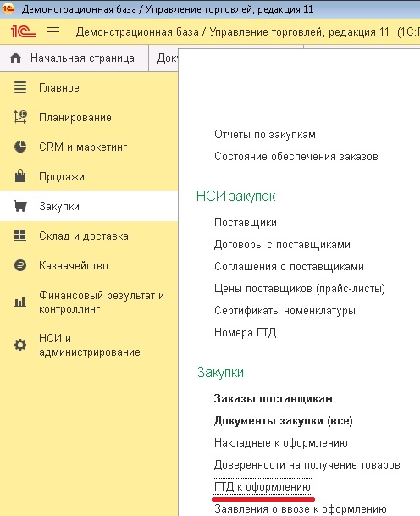Switch to the Начальная страница tab
The image size is (420, 516).
pyautogui.click(x=74, y=58)
